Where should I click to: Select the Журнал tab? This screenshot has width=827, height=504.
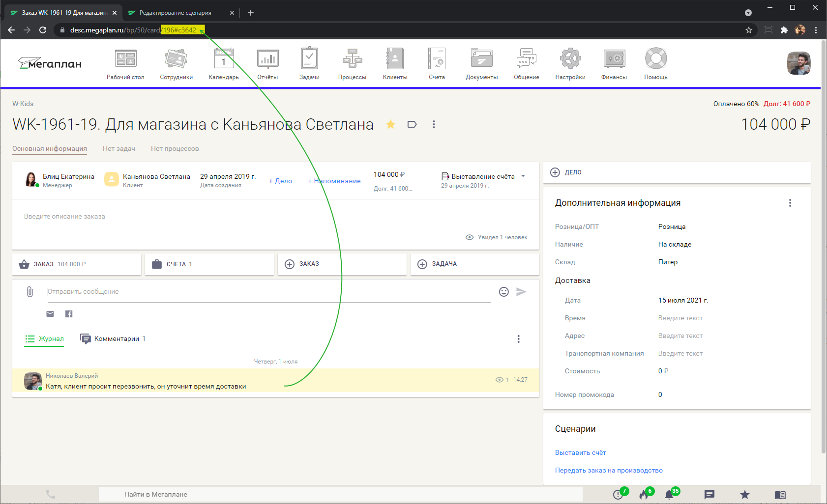tap(44, 338)
